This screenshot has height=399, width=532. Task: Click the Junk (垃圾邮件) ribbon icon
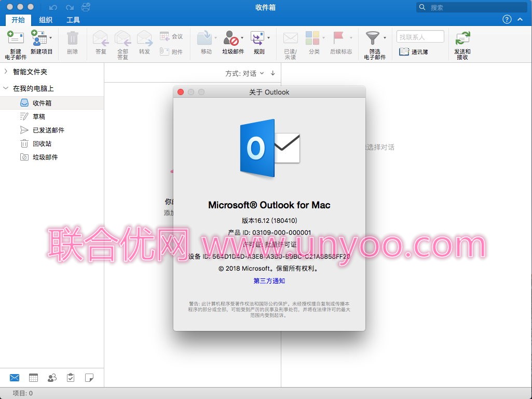(x=231, y=38)
